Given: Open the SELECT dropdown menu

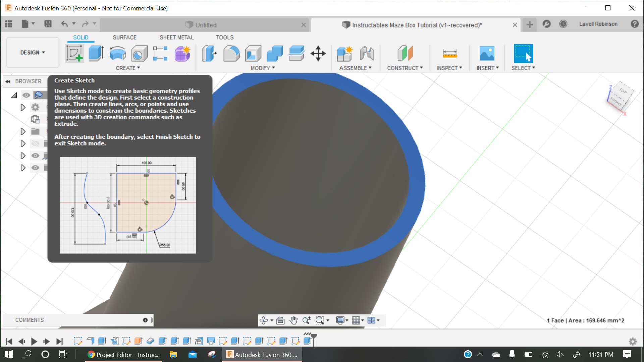Looking at the screenshot, I should coord(523,68).
